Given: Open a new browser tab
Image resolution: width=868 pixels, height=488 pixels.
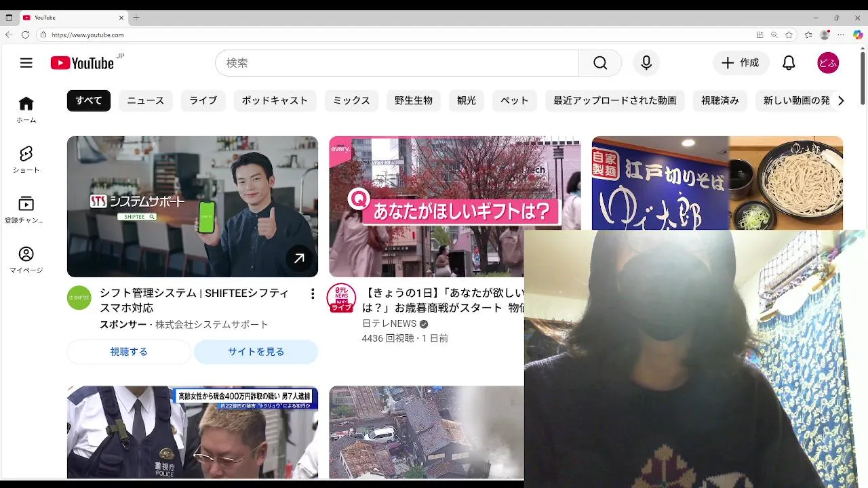Looking at the screenshot, I should pos(136,17).
